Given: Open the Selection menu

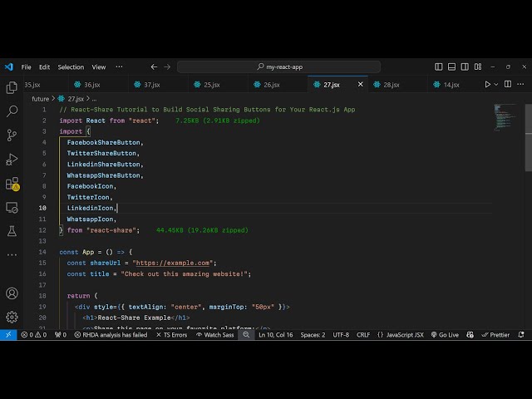Looking at the screenshot, I should (71, 66).
